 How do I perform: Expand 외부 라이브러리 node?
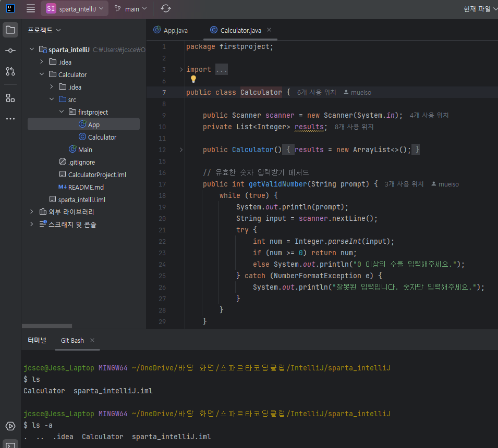[32, 211]
